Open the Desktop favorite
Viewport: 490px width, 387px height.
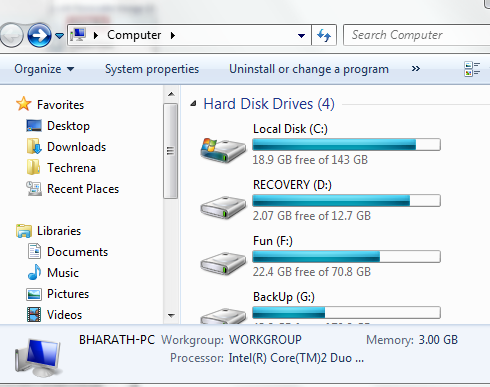[68, 126]
